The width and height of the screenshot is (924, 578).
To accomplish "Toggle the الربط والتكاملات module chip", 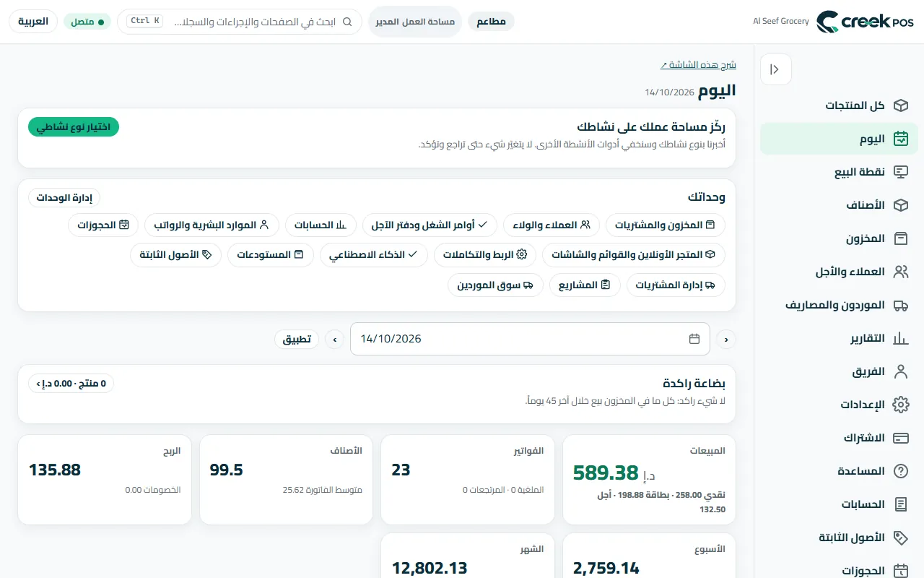I will 485,254.
